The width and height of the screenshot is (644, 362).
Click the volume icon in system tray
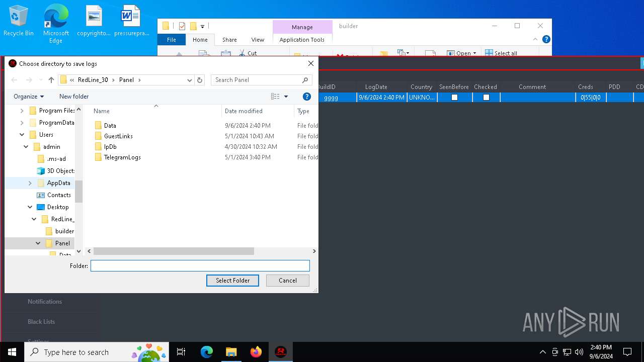pos(579,352)
